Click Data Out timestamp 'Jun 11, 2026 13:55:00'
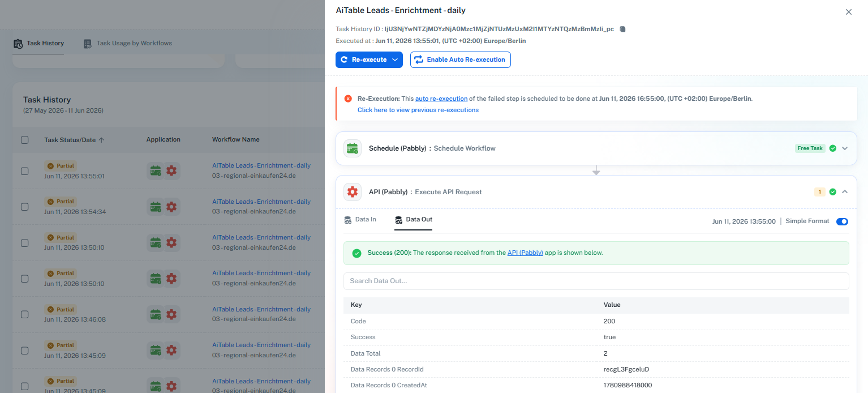Image resolution: width=868 pixels, height=393 pixels. (x=744, y=221)
